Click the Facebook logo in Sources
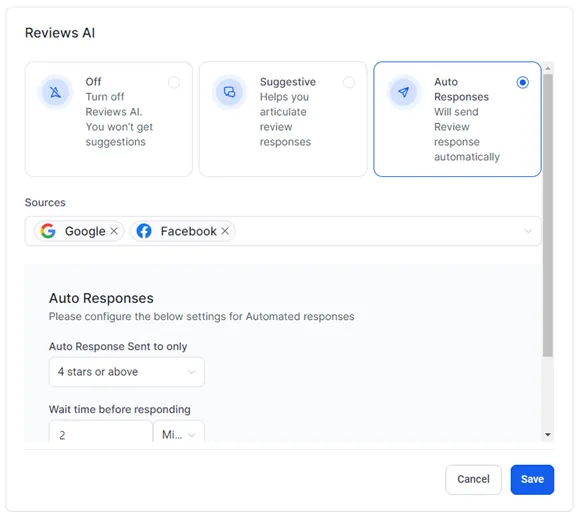The width and height of the screenshot is (576, 512). 144,231
